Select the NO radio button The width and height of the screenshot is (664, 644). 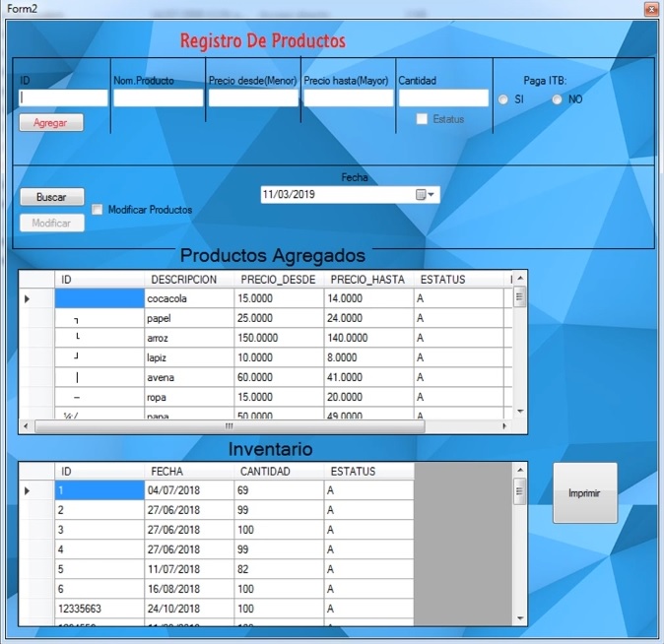coord(558,99)
